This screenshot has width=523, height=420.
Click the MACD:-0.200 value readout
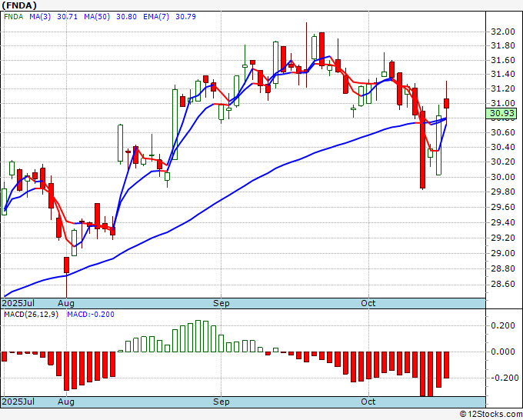(91, 315)
